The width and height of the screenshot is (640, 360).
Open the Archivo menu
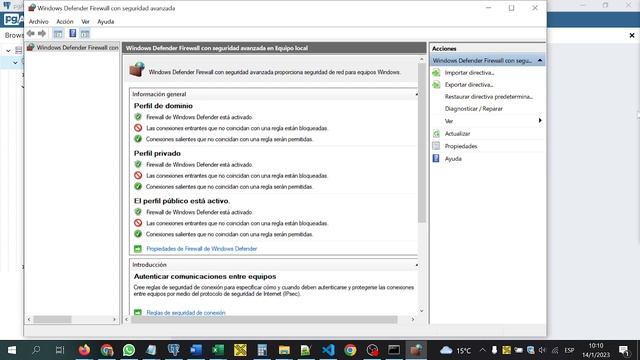click(38, 22)
